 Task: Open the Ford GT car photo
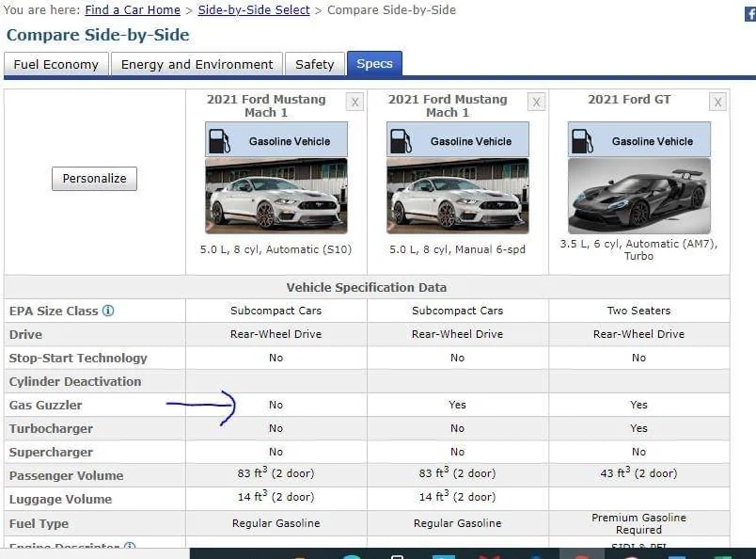(639, 196)
